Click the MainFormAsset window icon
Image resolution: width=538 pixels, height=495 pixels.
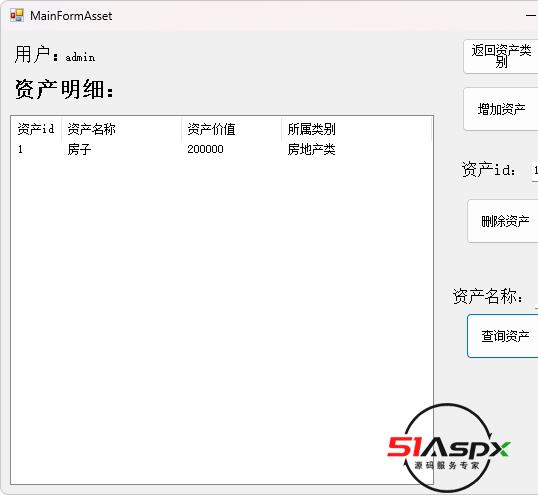pos(17,15)
